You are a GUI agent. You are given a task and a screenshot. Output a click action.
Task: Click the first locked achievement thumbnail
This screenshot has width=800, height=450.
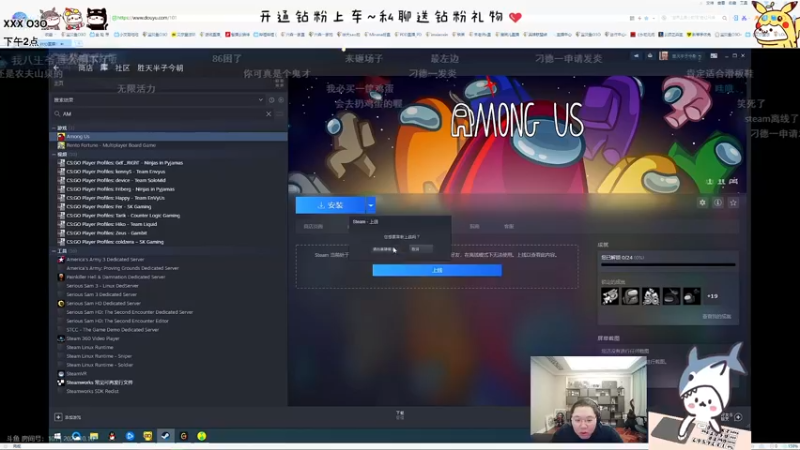tap(610, 296)
